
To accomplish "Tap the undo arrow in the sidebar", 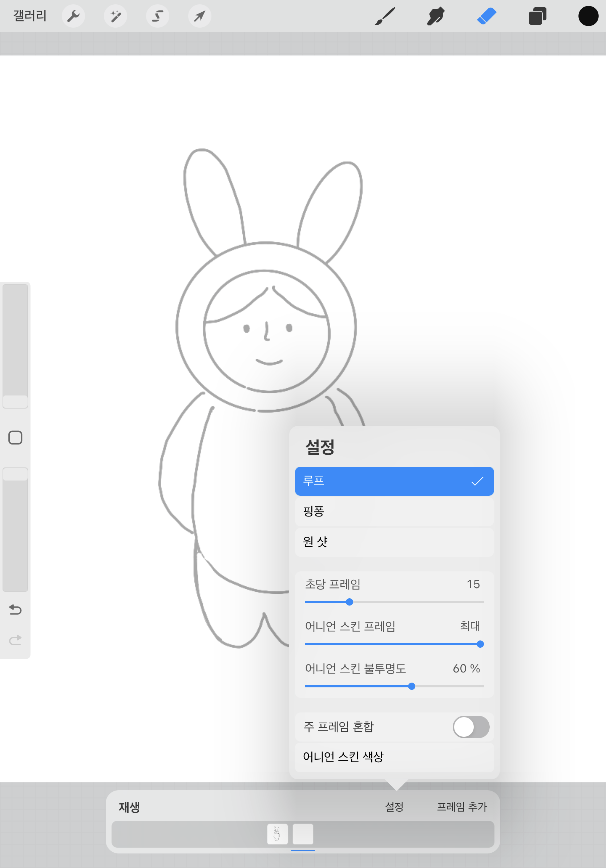I will pos(15,610).
